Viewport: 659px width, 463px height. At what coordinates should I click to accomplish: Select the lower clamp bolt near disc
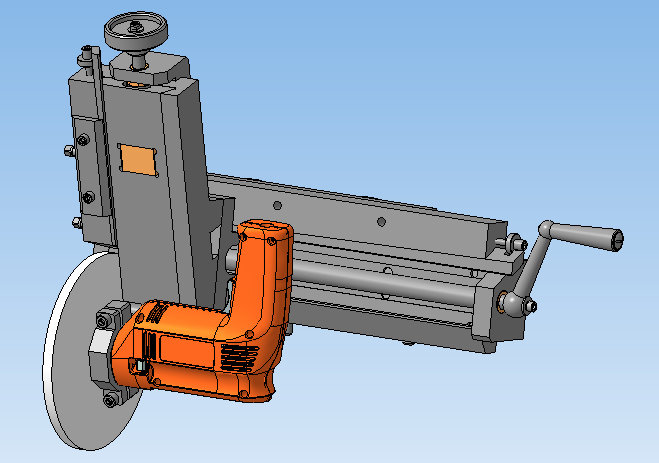pos(111,399)
